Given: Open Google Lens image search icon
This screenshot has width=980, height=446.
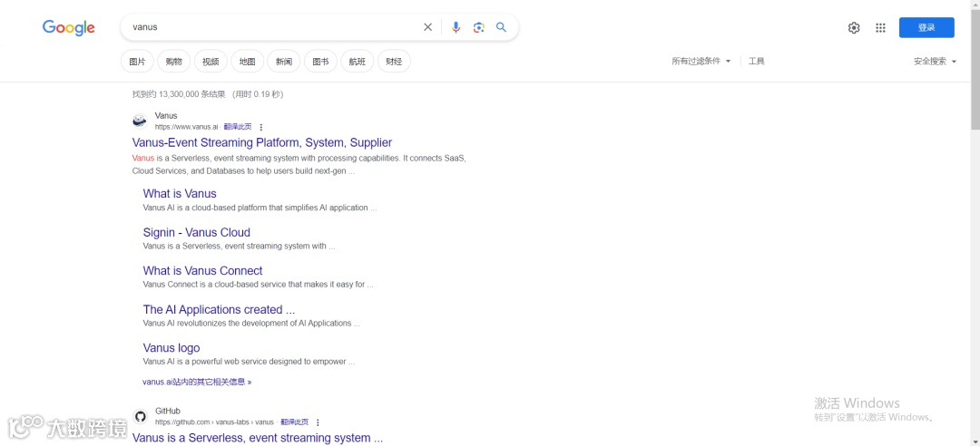Looking at the screenshot, I should point(479,27).
